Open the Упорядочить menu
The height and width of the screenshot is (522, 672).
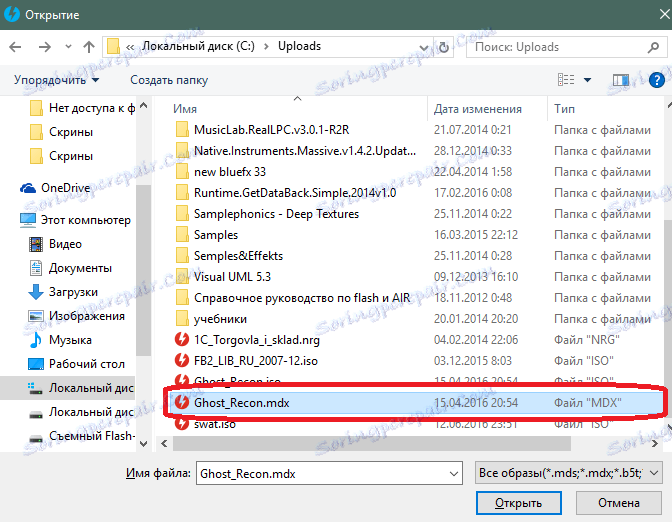pyautogui.click(x=56, y=80)
